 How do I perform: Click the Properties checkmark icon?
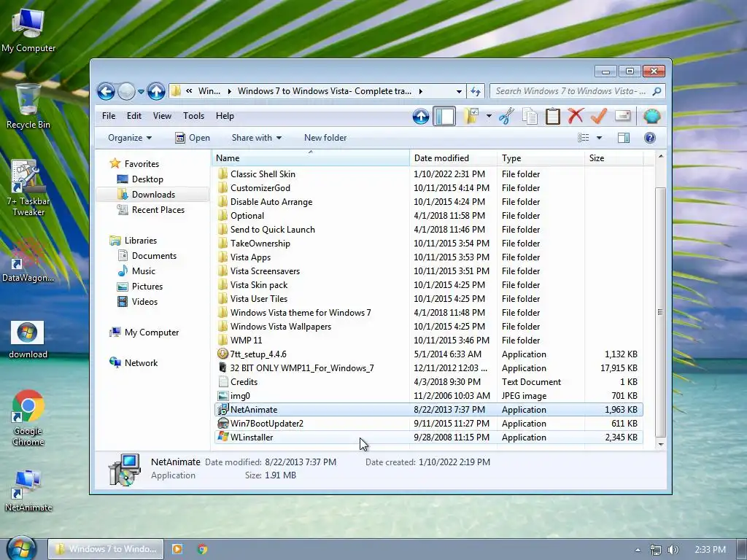point(599,116)
